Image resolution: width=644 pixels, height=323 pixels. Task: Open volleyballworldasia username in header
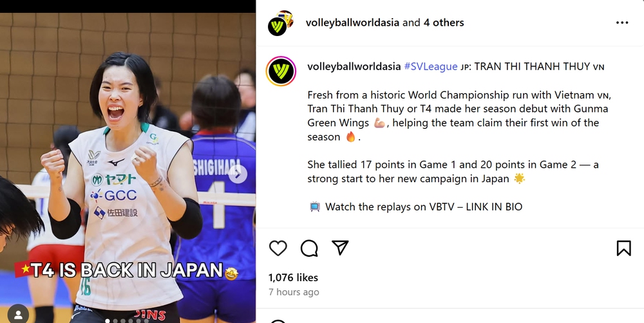click(x=352, y=23)
